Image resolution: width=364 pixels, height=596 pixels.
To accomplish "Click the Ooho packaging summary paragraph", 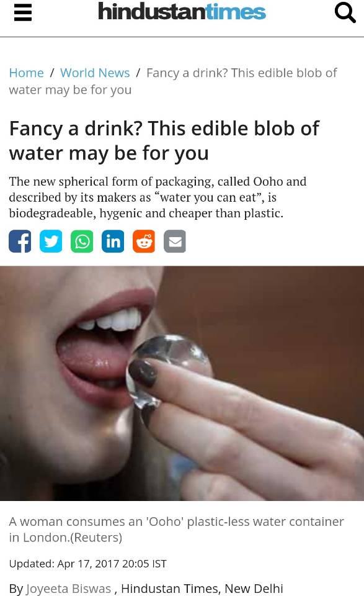I will [x=158, y=197].
